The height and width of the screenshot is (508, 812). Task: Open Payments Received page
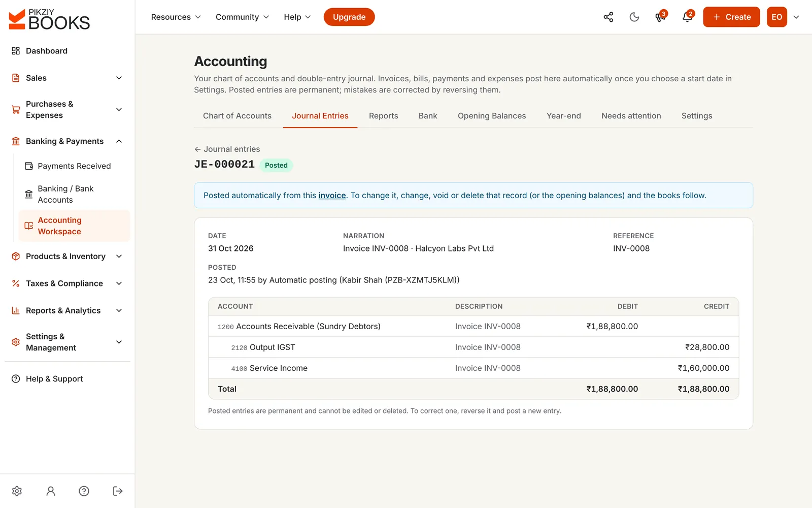coord(74,166)
